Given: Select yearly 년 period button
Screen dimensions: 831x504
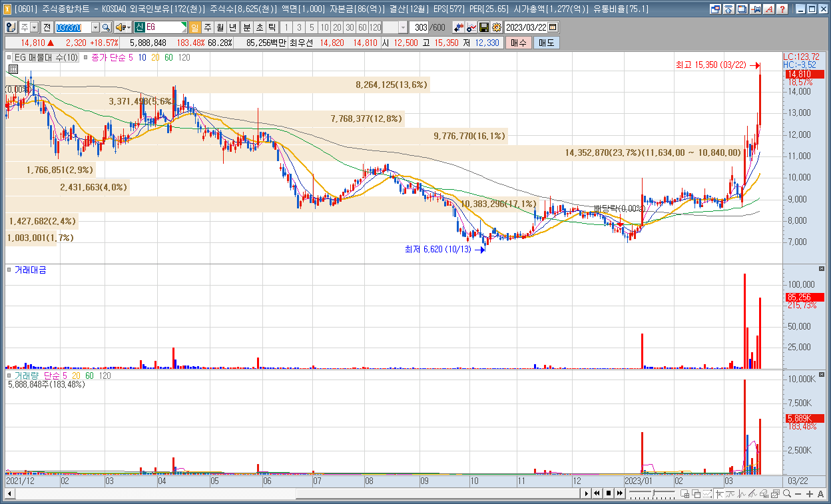Looking at the screenshot, I should [232, 27].
